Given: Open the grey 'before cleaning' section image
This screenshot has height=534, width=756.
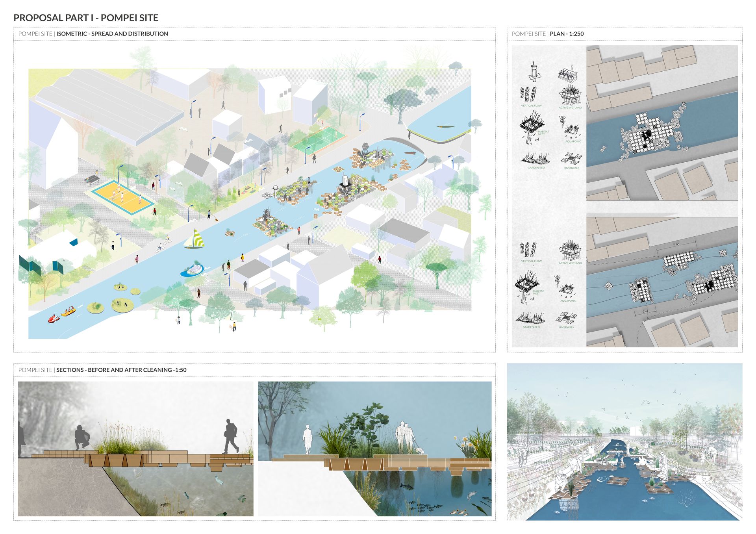Looking at the screenshot, I should (135, 449).
